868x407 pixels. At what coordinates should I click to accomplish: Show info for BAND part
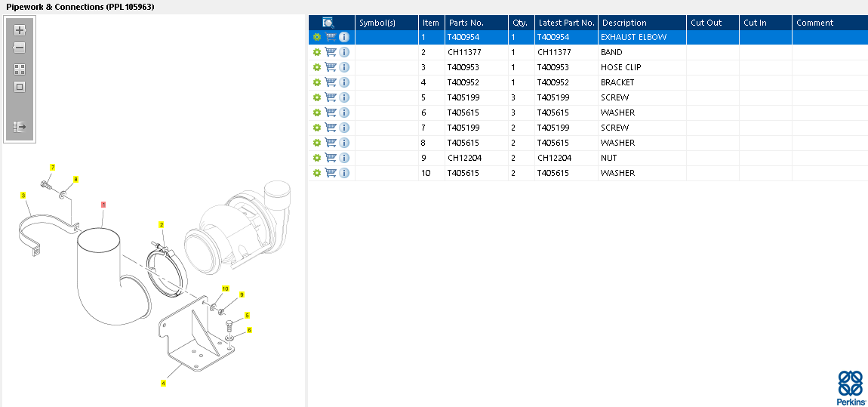point(344,52)
